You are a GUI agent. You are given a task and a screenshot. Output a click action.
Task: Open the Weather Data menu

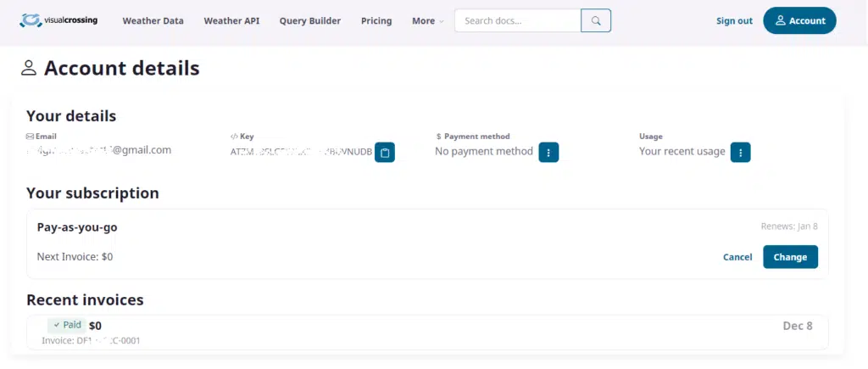tap(153, 21)
